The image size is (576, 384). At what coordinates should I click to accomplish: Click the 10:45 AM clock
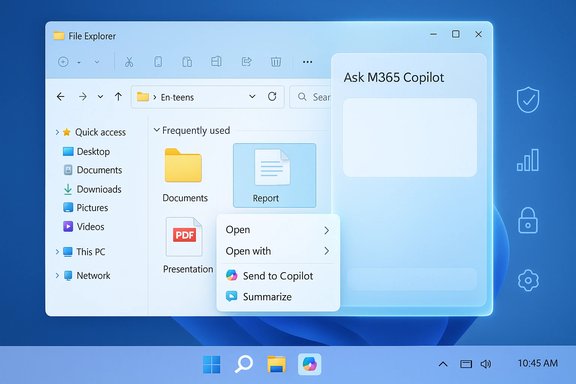537,363
